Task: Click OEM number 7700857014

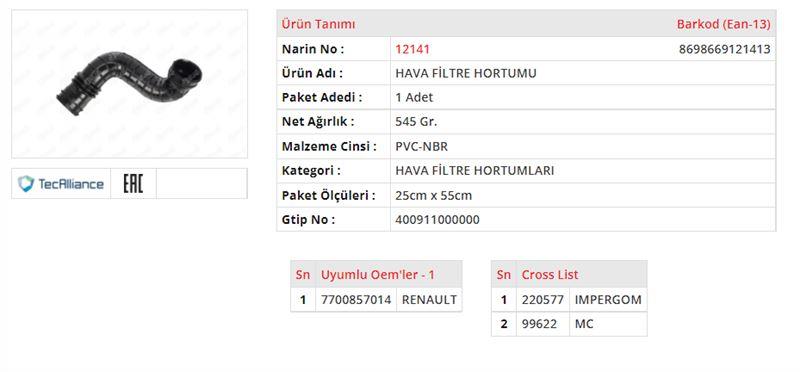Action: click(356, 300)
